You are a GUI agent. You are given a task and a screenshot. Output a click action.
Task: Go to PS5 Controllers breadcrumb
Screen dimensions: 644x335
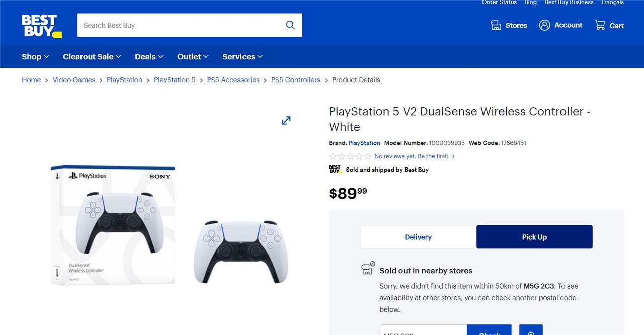coord(296,80)
